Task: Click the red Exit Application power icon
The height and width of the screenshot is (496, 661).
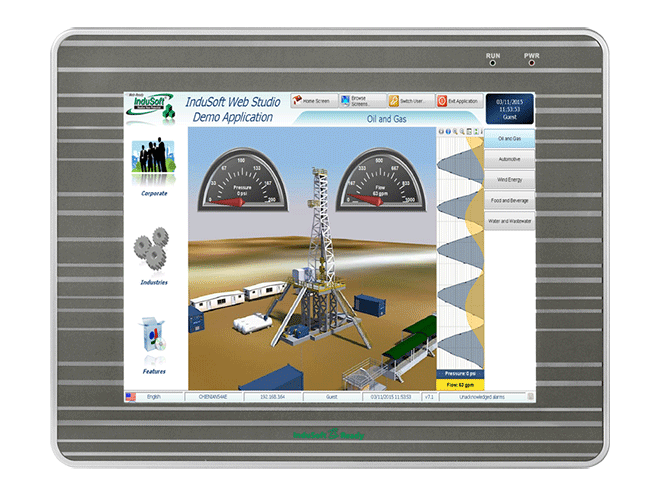Action: pyautogui.click(x=442, y=101)
